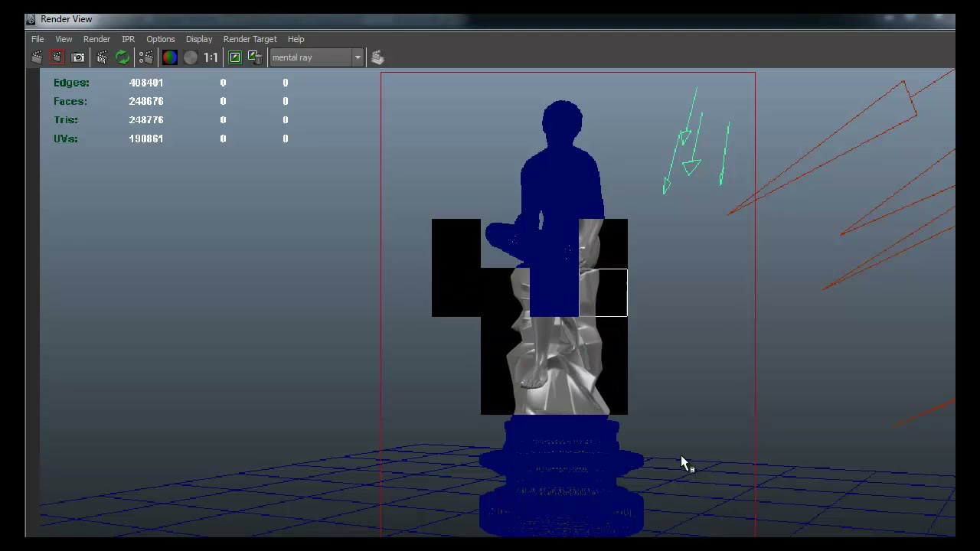Viewport: 980px width, 551px height.
Task: Toggle the alpha channel display icon
Action: 190,57
